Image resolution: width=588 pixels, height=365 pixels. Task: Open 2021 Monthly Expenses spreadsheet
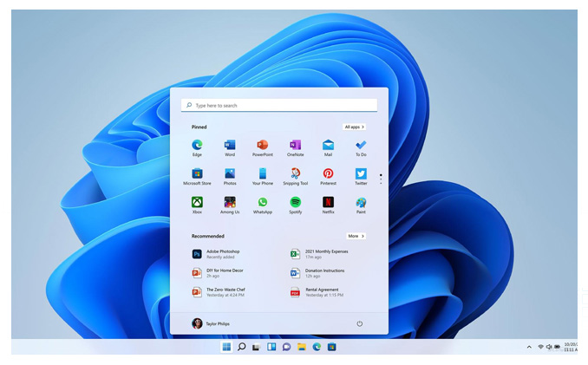319,254
